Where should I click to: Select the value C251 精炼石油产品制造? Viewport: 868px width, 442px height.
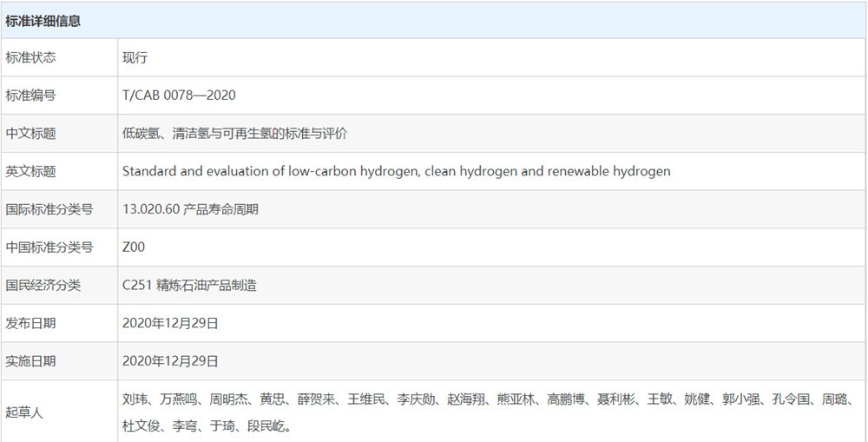click(x=189, y=285)
